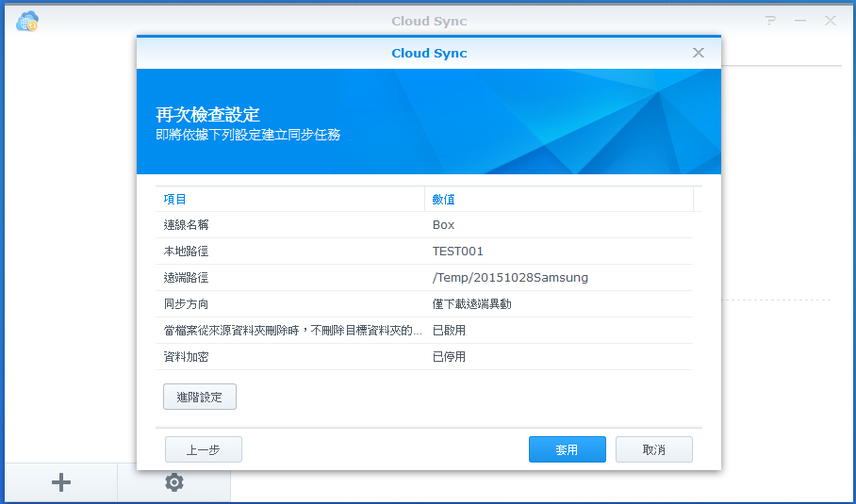856x504 pixels.
Task: Select the 本地路徑 row label
Action: (x=186, y=252)
